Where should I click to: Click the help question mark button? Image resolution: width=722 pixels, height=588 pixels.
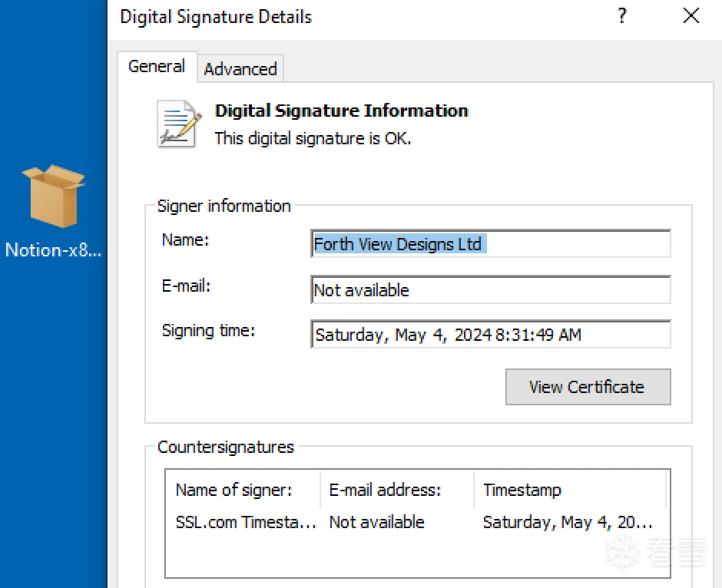(x=621, y=16)
